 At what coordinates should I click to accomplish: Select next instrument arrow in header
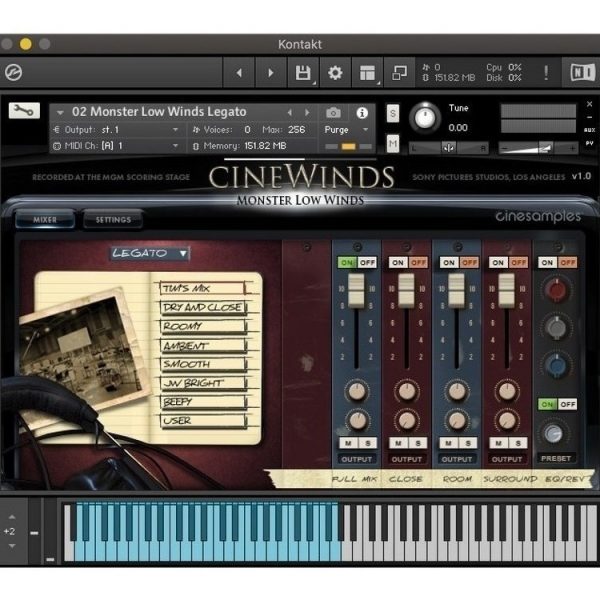pos(307,112)
